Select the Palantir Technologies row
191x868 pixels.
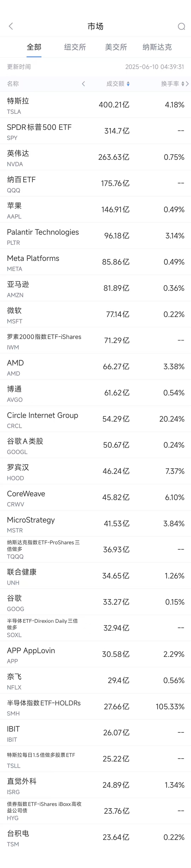click(x=95, y=236)
